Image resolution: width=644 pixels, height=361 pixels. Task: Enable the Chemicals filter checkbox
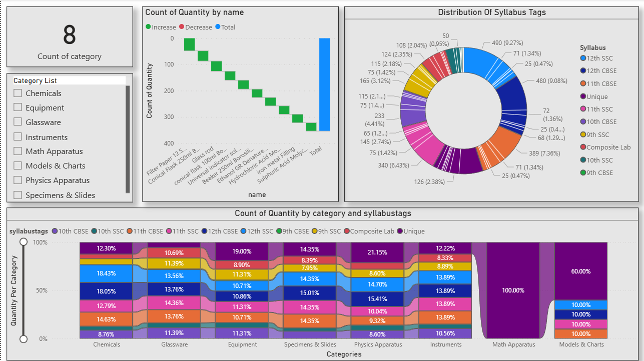[18, 93]
